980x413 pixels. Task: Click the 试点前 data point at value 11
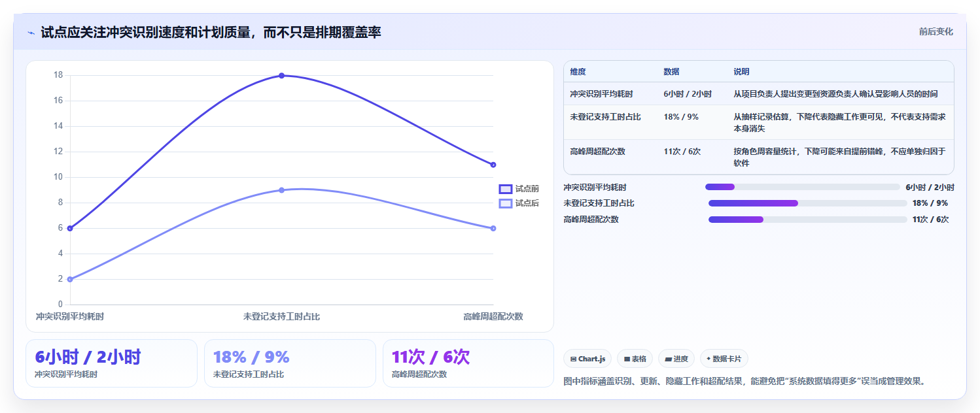pos(493,165)
